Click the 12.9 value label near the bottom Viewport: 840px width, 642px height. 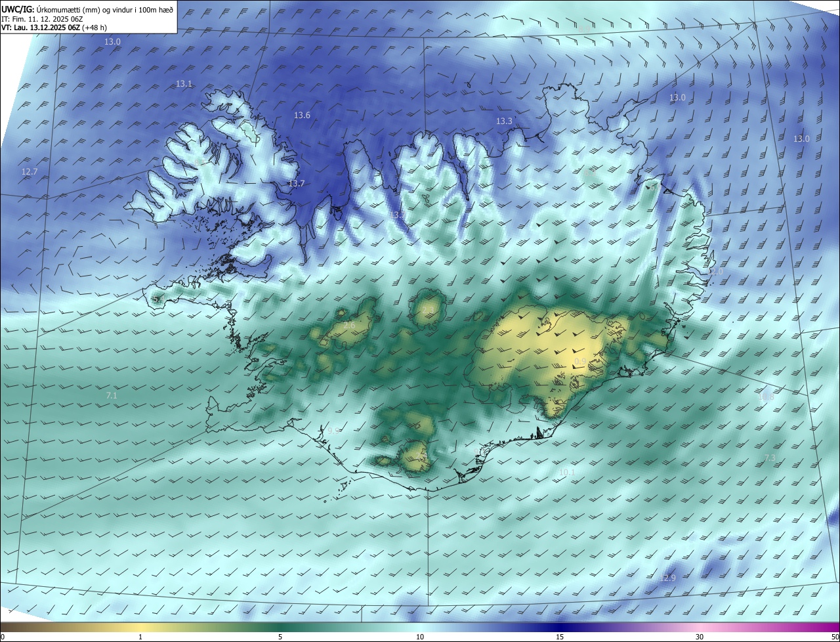[x=667, y=578]
